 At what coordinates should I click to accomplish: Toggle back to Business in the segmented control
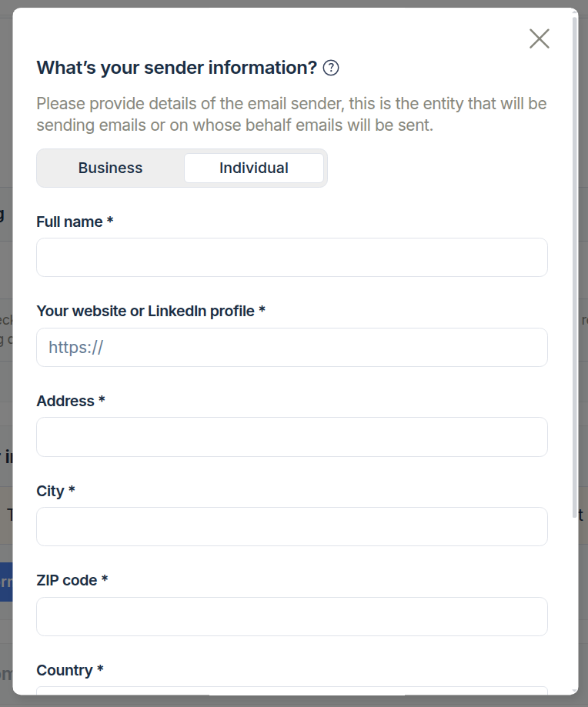[110, 168]
